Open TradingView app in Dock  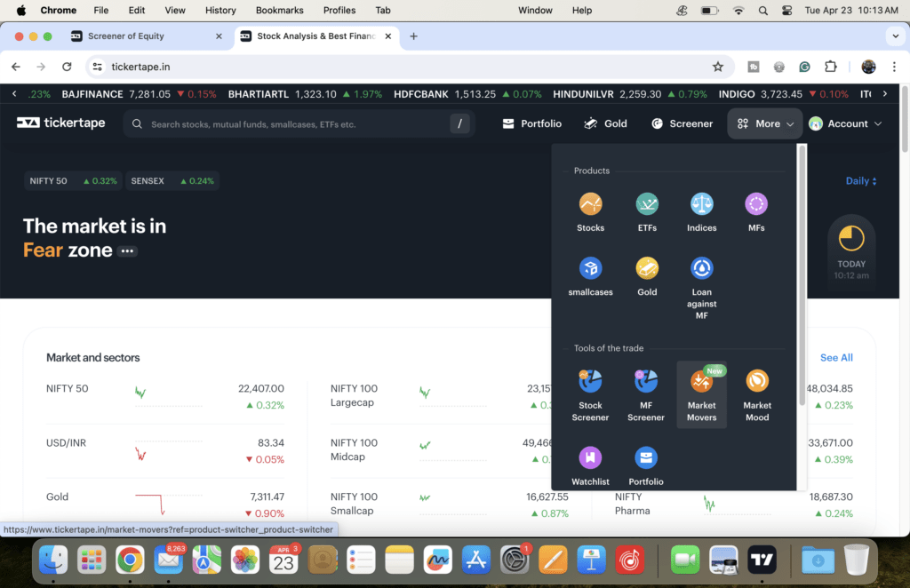tap(762, 560)
